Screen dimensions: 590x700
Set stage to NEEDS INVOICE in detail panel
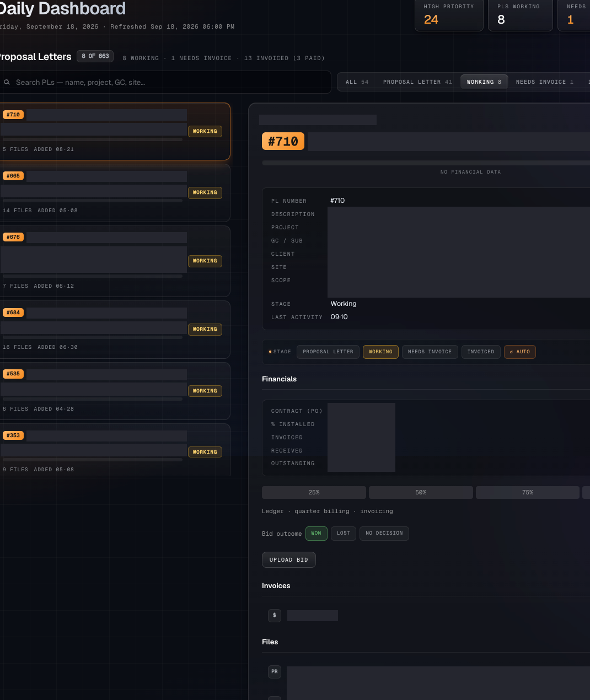430,352
